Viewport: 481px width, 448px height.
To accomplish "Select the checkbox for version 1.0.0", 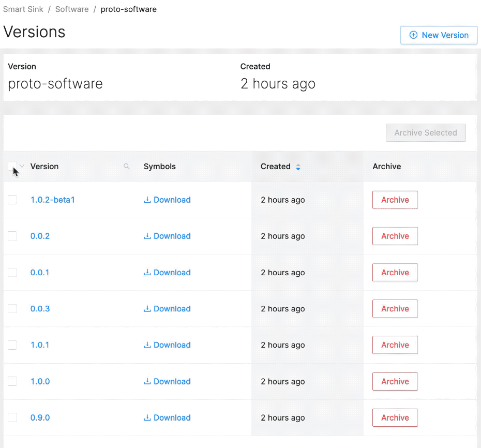I will pos(12,381).
